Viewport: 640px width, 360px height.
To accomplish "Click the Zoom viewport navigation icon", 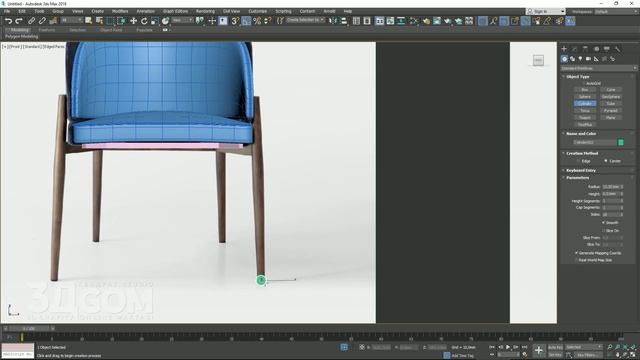I will point(610,347).
